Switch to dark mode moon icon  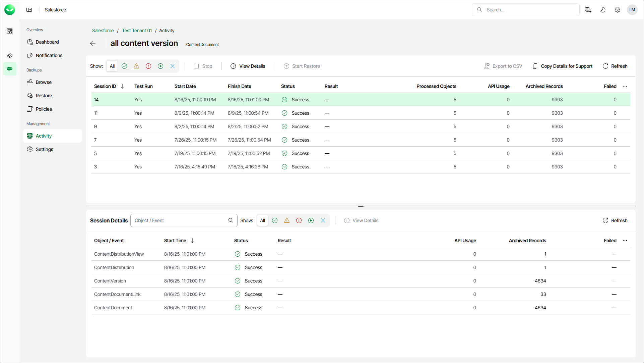602,10
